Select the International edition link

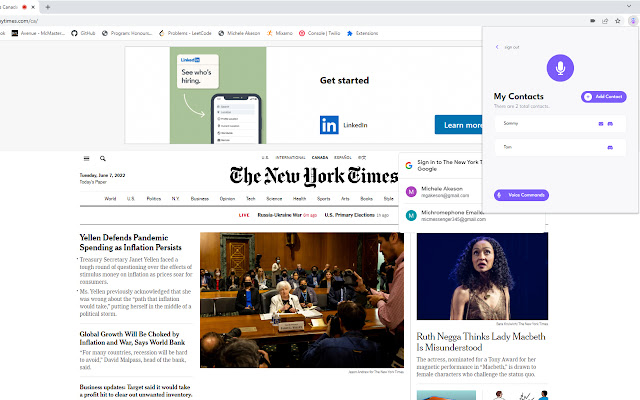(290, 157)
